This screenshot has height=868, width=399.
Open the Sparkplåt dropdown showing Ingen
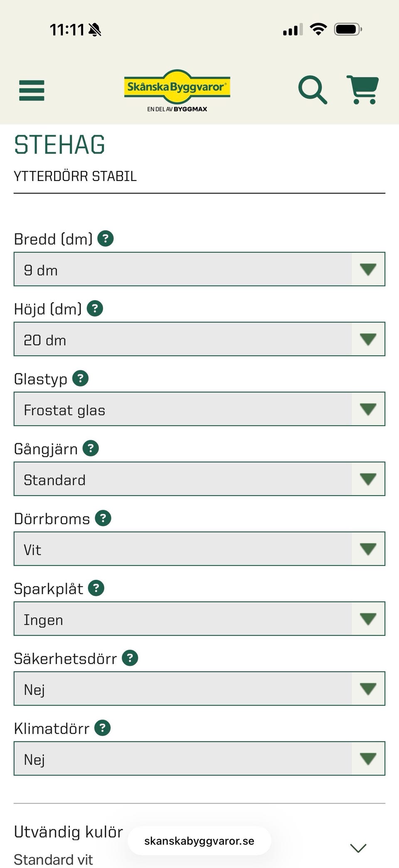pos(199,619)
